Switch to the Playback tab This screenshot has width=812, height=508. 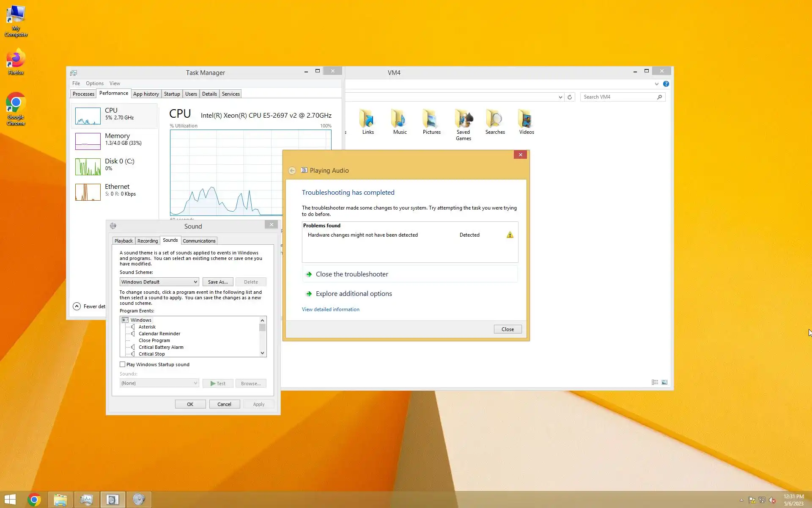point(123,241)
